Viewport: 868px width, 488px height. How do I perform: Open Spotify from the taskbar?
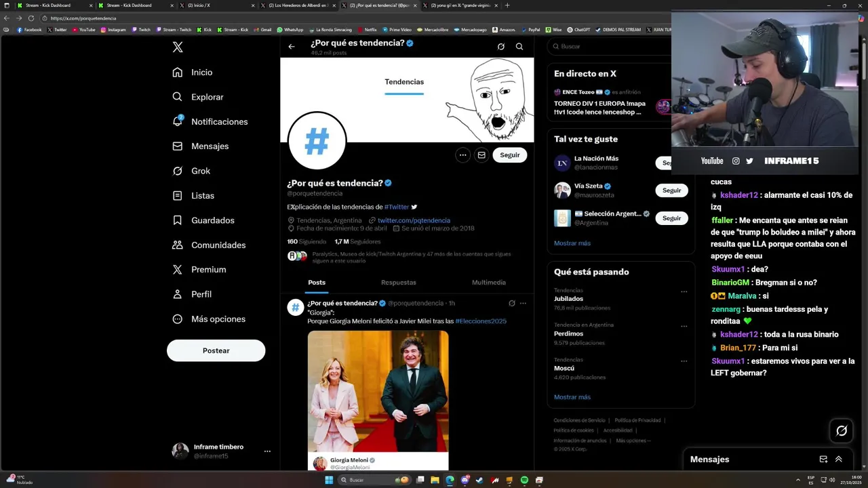tap(524, 480)
